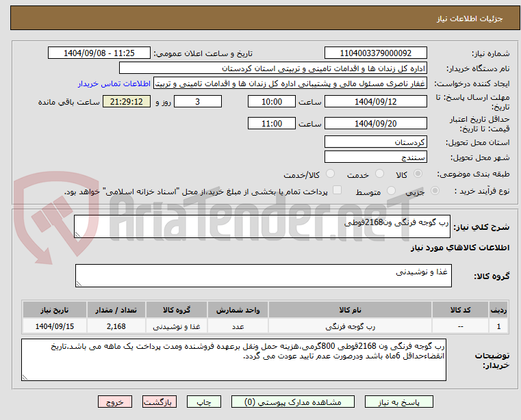This screenshot has height=420, width=521.
Task: Select the جزیی purchase type radio
Action: [x=435, y=191]
